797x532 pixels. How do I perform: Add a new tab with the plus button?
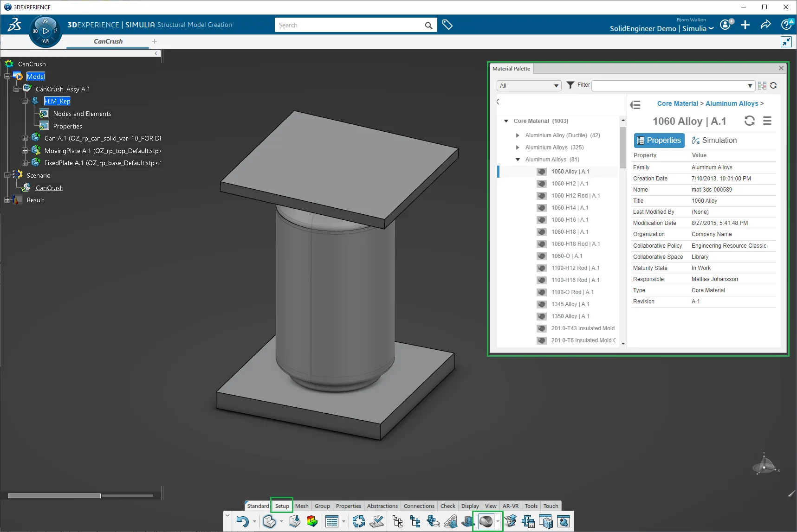coord(155,41)
